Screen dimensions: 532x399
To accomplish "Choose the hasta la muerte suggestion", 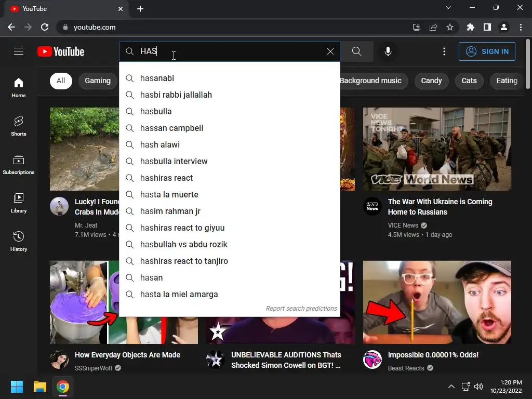I will (229, 194).
